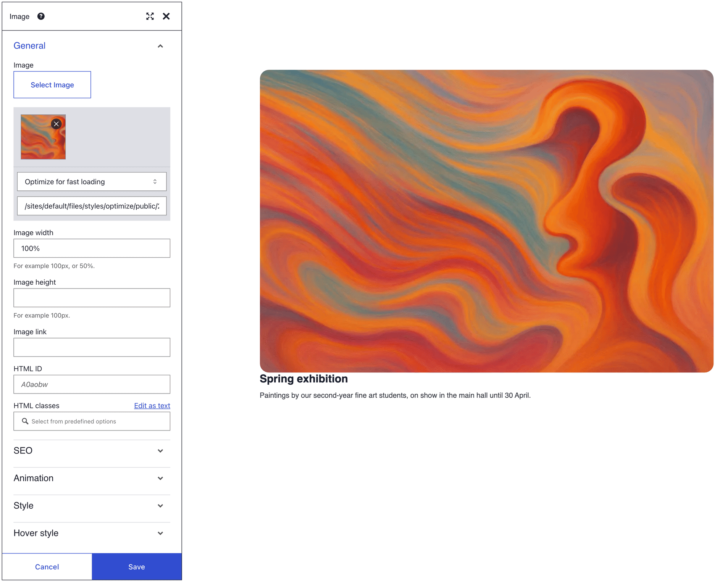The height and width of the screenshot is (582, 728).
Task: Collapse the General section
Action: (x=160, y=46)
